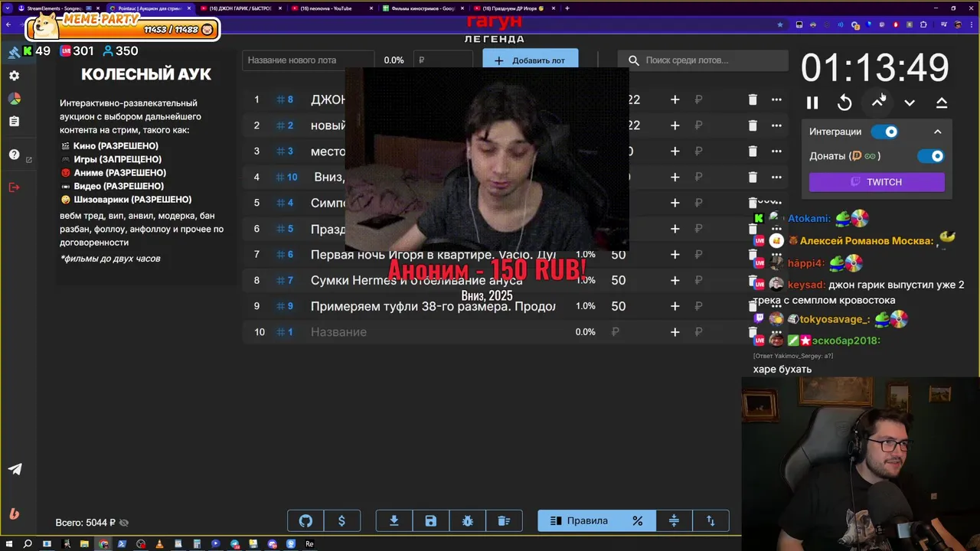This screenshot has height=551, width=980.
Task: Select lot "Примеряем туфли 38-го размера"
Action: point(433,306)
